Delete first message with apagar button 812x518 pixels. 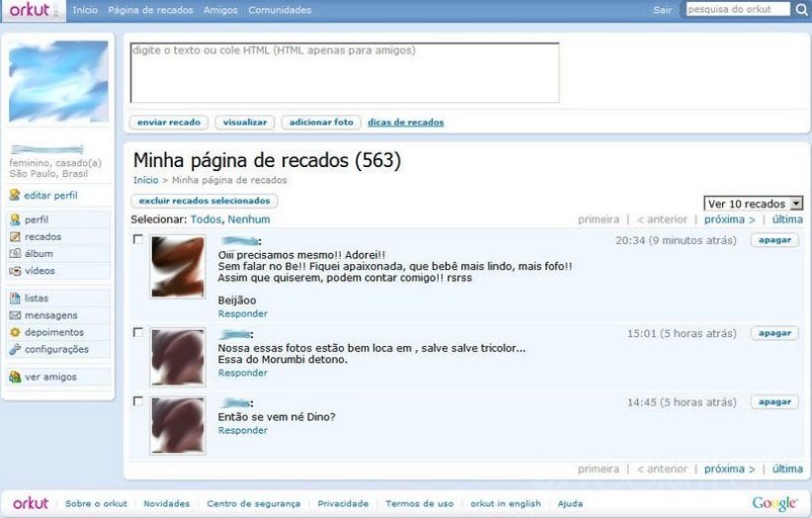pyautogui.click(x=774, y=240)
